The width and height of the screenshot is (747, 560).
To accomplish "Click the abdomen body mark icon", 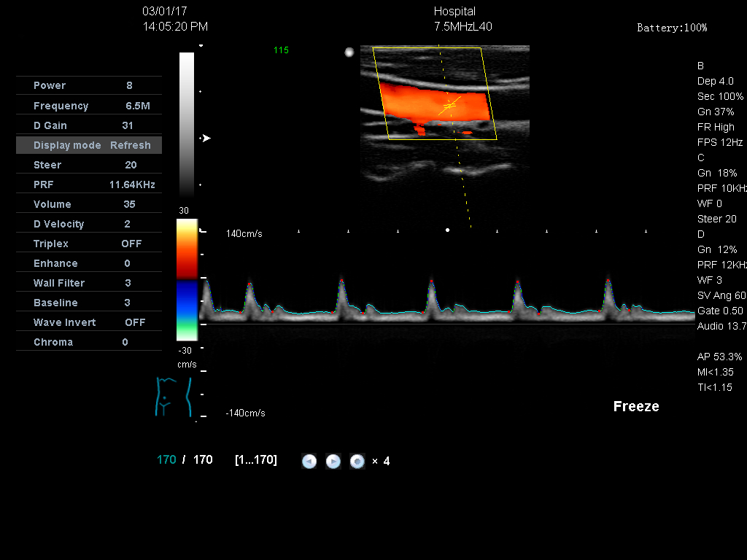I will pyautogui.click(x=173, y=397).
